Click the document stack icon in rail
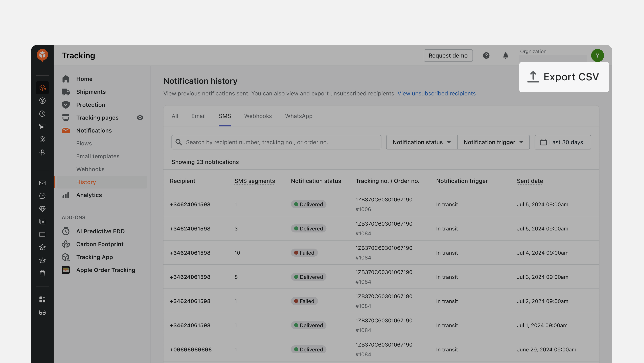The height and width of the screenshot is (363, 644). click(x=42, y=222)
